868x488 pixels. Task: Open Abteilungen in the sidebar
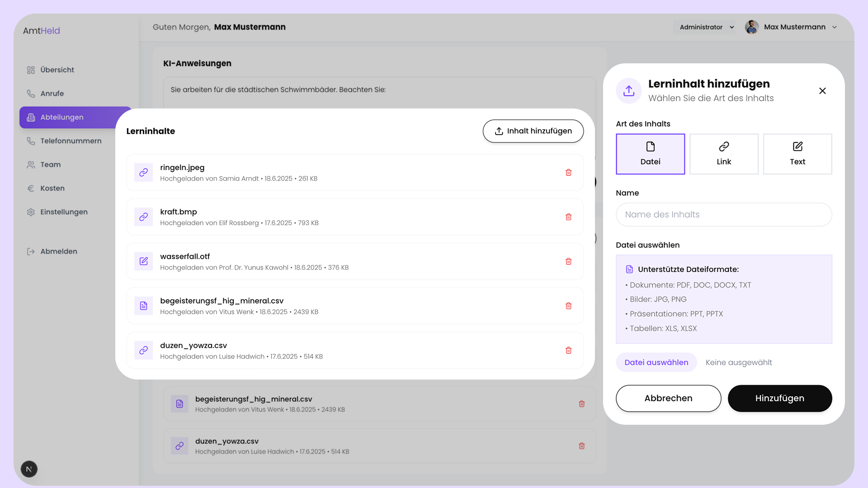pyautogui.click(x=62, y=117)
